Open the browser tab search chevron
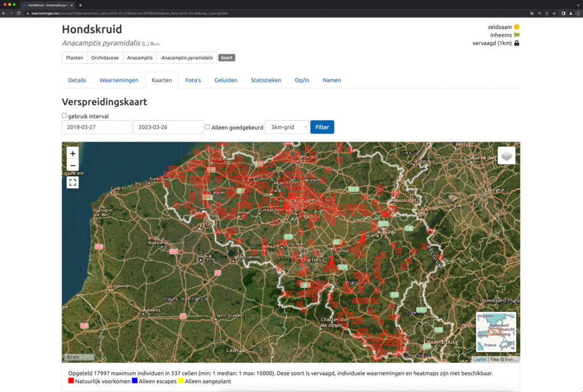Image resolution: width=583 pixels, height=392 pixels. pyautogui.click(x=578, y=5)
